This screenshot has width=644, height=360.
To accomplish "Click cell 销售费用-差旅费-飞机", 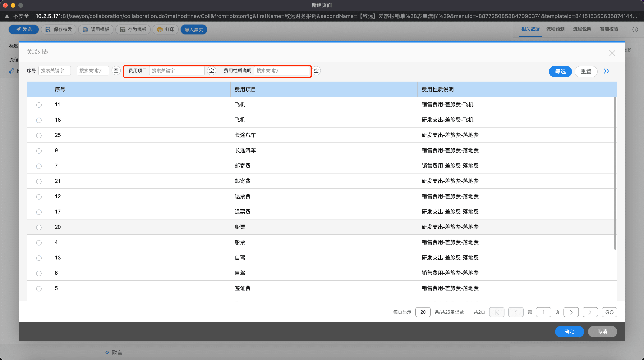I will click(x=448, y=104).
